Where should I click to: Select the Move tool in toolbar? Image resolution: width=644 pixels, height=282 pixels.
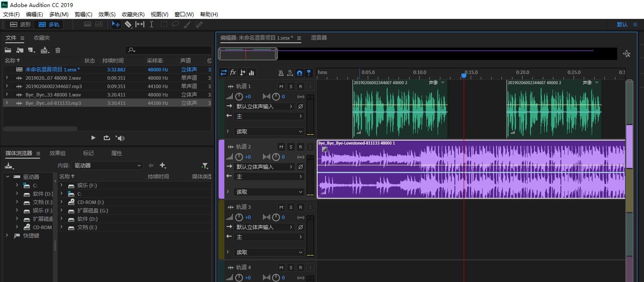[116, 25]
